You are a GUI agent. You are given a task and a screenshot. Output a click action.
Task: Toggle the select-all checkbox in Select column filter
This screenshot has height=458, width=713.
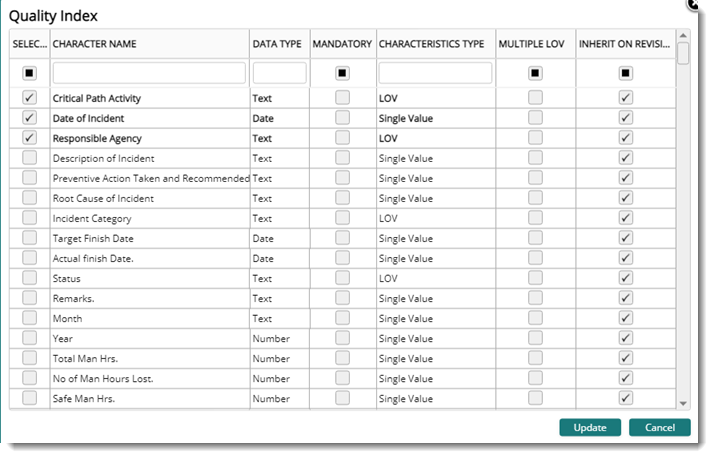30,73
